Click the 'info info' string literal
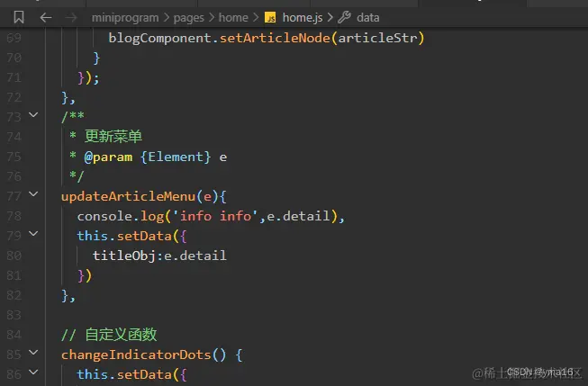The height and width of the screenshot is (386, 588). point(215,216)
